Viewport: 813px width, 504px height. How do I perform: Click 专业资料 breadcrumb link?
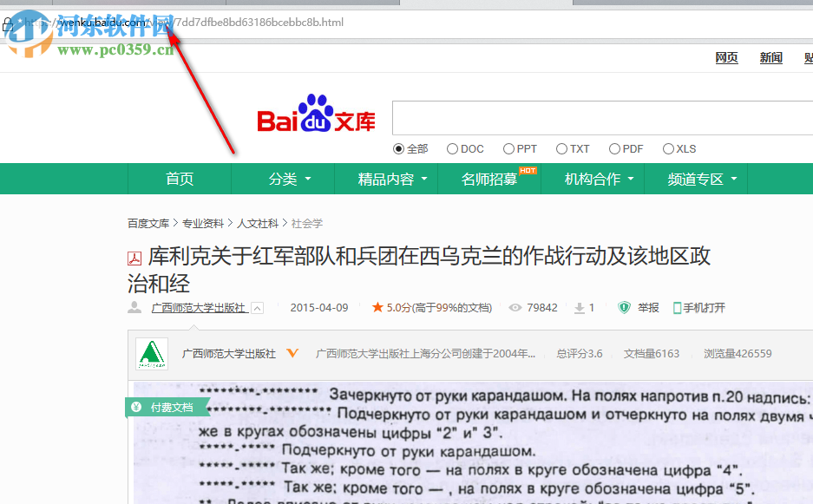coord(203,224)
